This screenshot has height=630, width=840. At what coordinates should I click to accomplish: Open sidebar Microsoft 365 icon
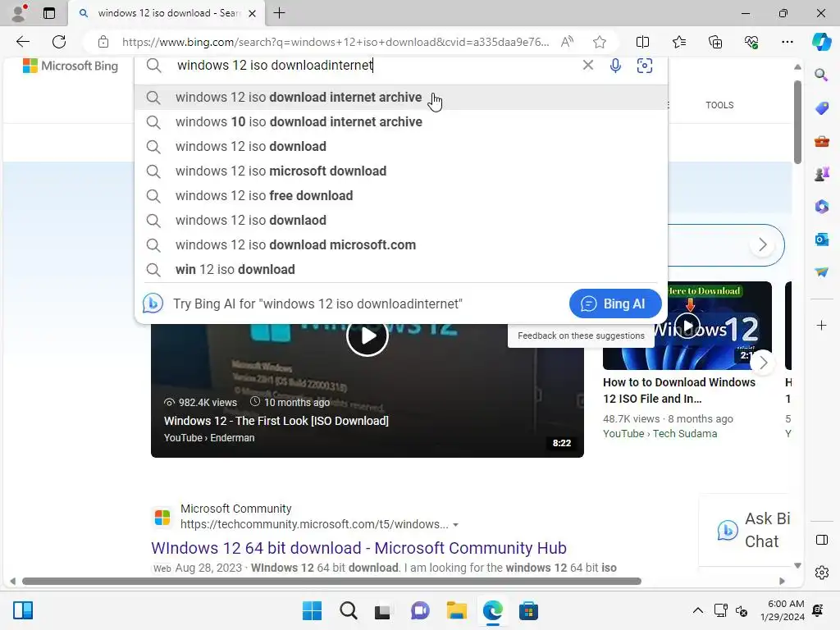click(821, 207)
